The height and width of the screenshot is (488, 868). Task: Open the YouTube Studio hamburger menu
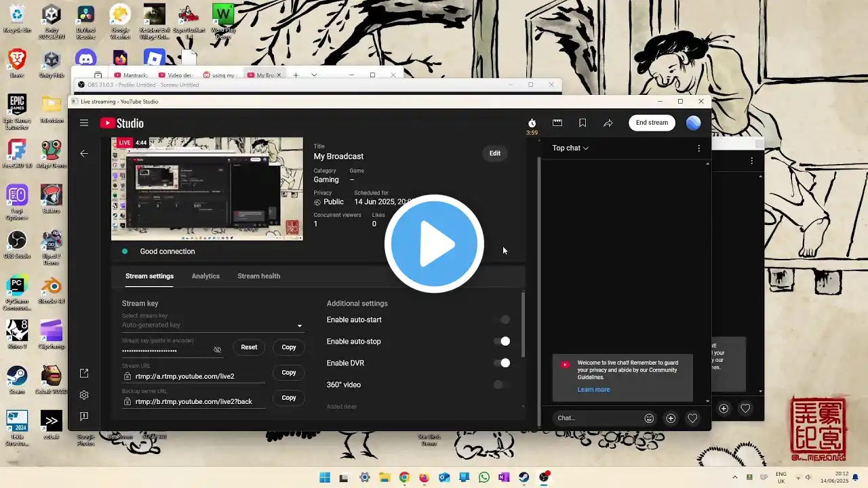pyautogui.click(x=84, y=123)
